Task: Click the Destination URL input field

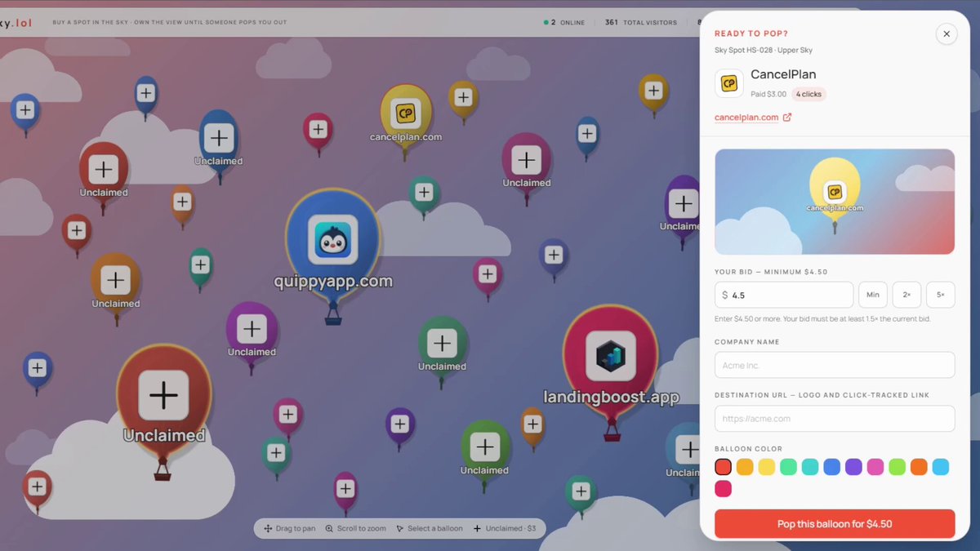Action: pyautogui.click(x=835, y=419)
